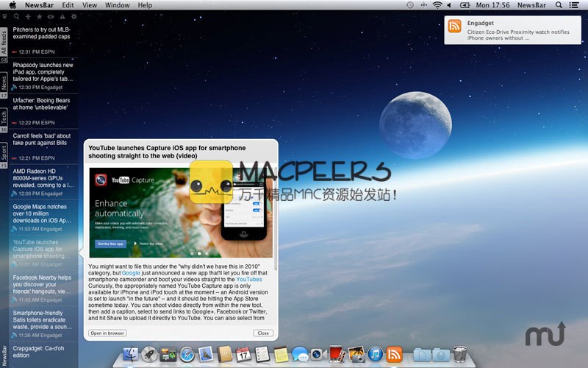Open 'Crapgadget: Ca-d'oh edition' item
The height and width of the screenshot is (368, 588).
[43, 355]
